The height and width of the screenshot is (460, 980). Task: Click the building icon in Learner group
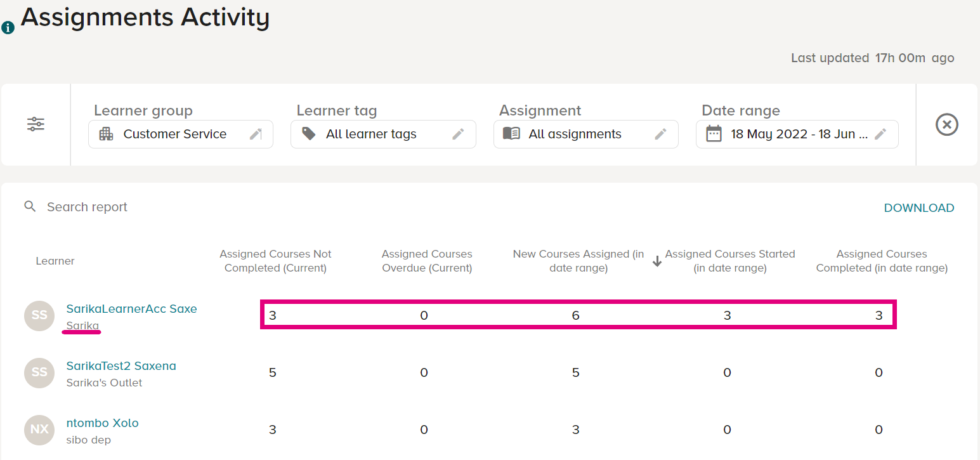(x=106, y=134)
